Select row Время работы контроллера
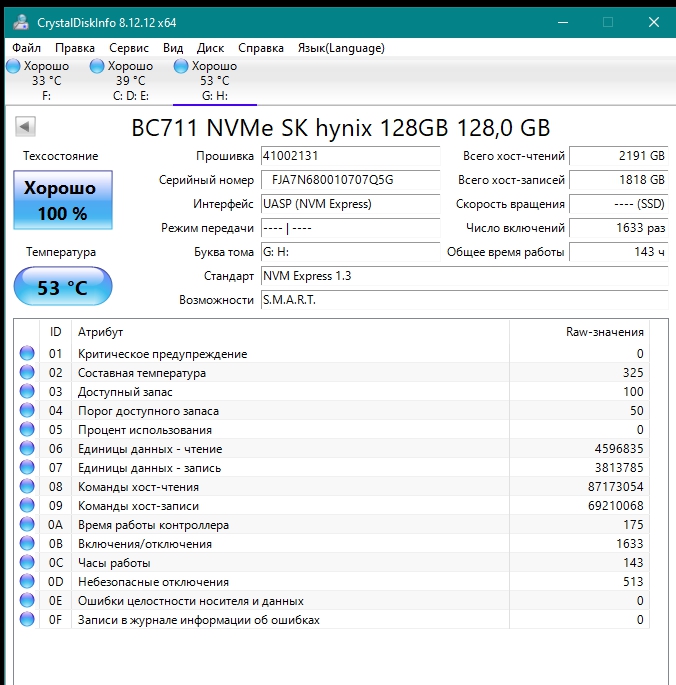 tap(332, 524)
